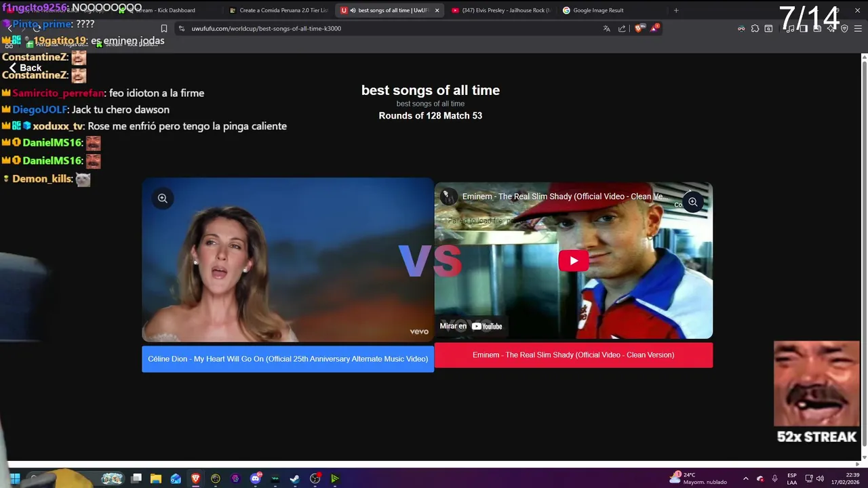The image size is (868, 488).
Task: Open the weather widget showing 24°C
Action: coord(698,479)
